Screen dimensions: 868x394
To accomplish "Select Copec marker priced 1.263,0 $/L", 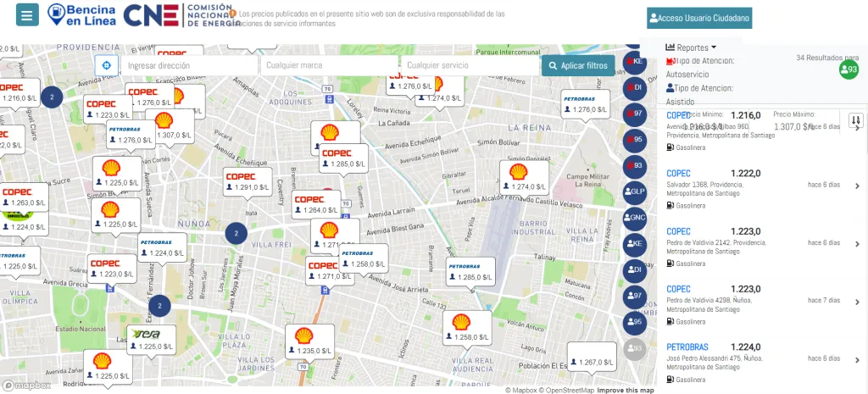I will (x=23, y=197).
